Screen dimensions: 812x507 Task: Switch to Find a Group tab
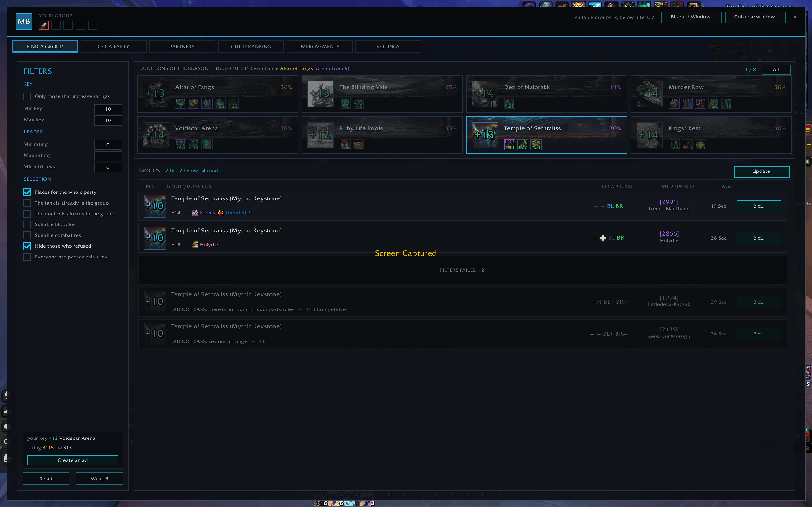[45, 46]
